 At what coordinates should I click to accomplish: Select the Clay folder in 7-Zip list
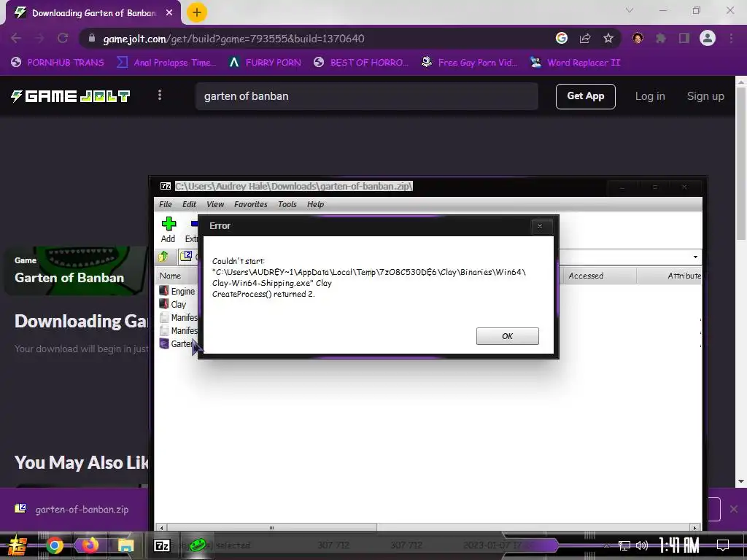click(x=173, y=304)
